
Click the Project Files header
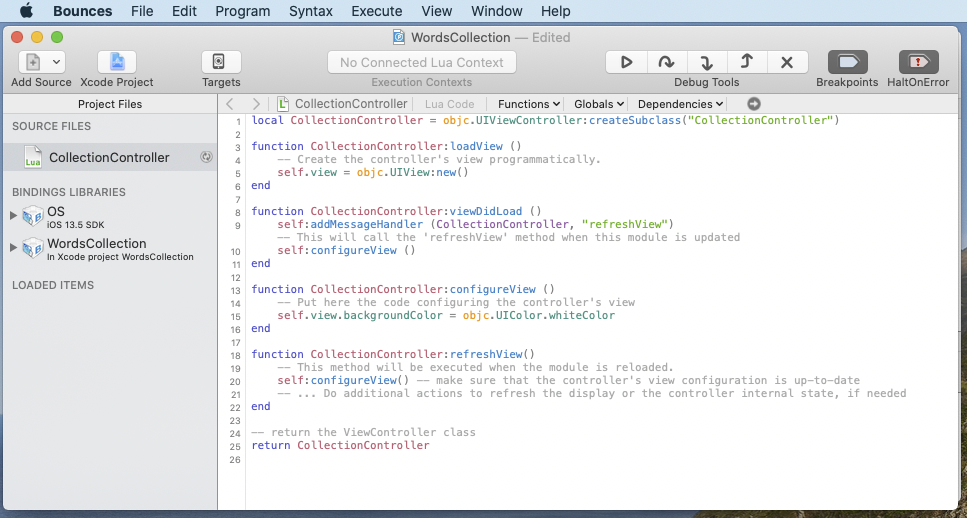(x=110, y=104)
